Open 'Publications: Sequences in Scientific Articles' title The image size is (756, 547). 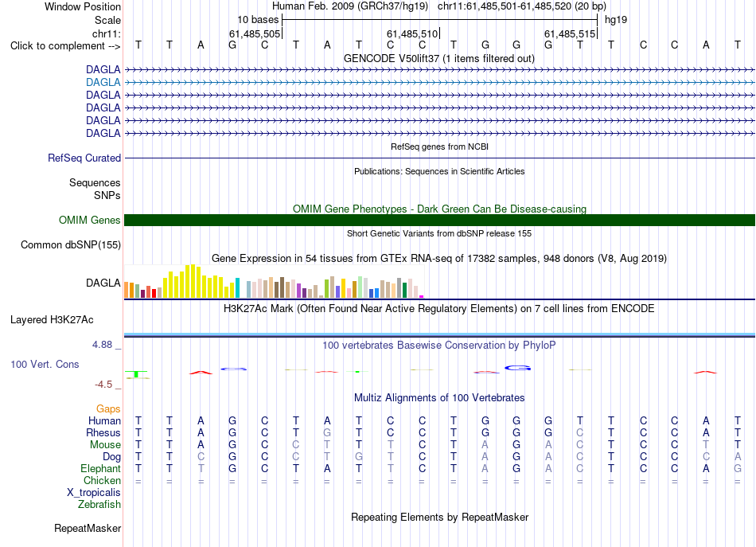tap(439, 171)
